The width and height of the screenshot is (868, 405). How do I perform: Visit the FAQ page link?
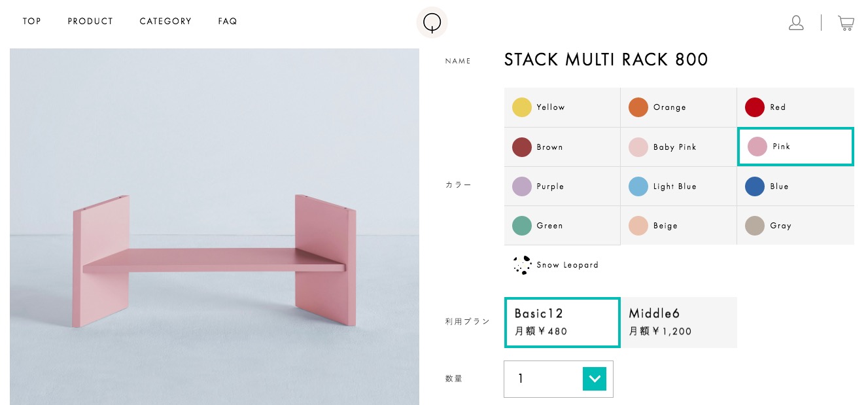(228, 22)
